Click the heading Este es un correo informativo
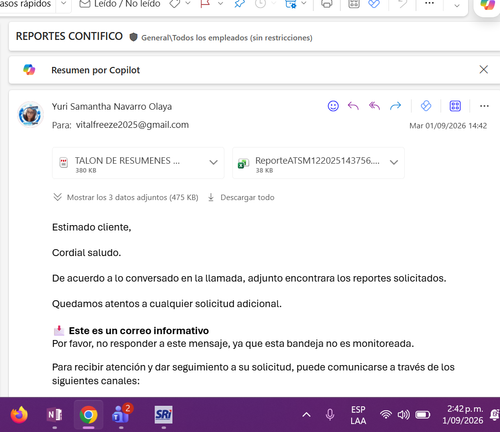Viewport: 500px width, 432px height. click(139, 331)
